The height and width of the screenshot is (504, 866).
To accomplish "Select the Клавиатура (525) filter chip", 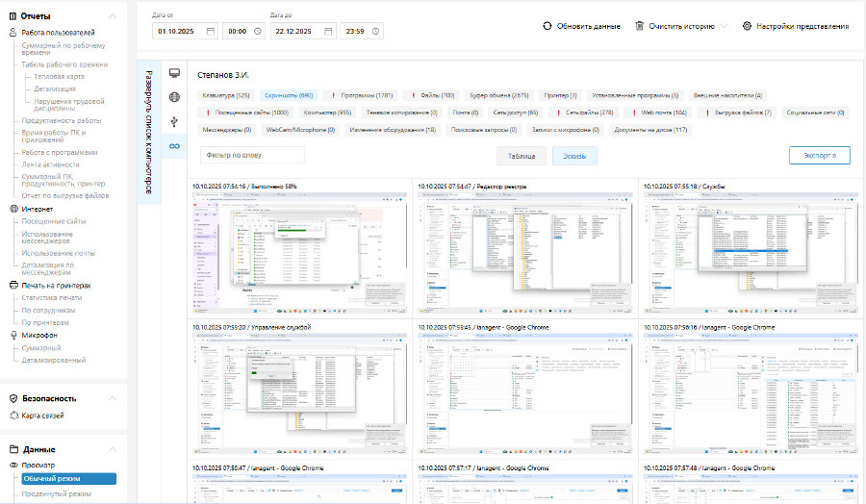I will tap(226, 95).
